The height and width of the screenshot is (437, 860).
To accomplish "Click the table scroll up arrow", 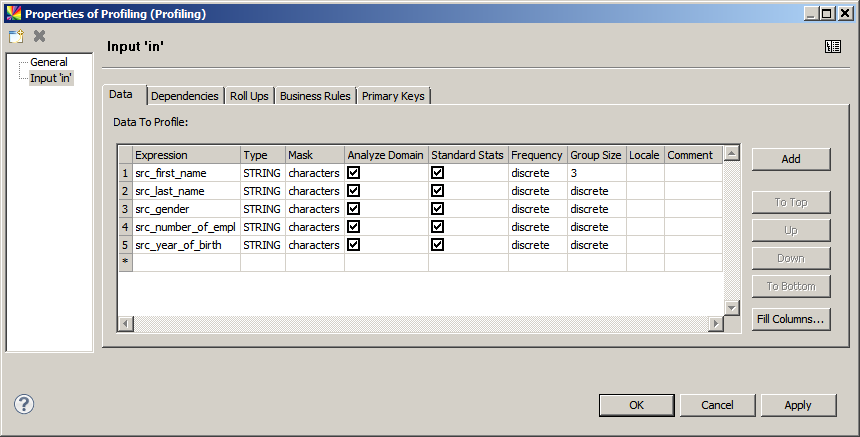I will (732, 154).
